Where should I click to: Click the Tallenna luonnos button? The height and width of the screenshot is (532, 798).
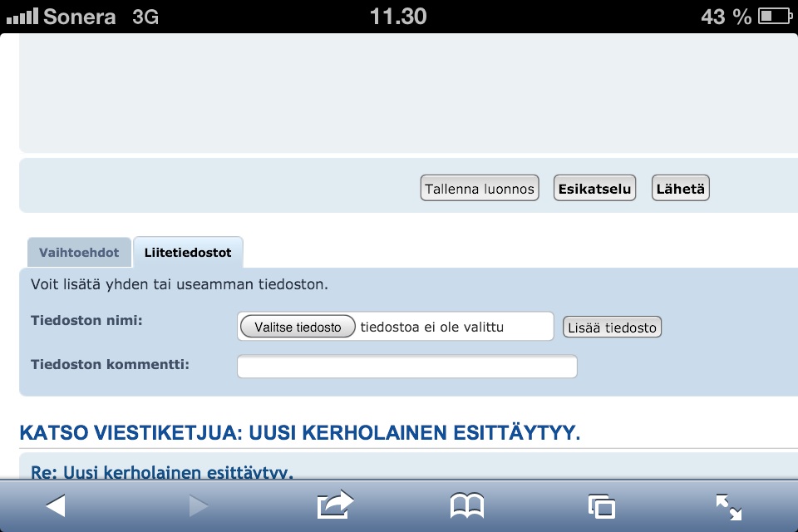point(479,189)
